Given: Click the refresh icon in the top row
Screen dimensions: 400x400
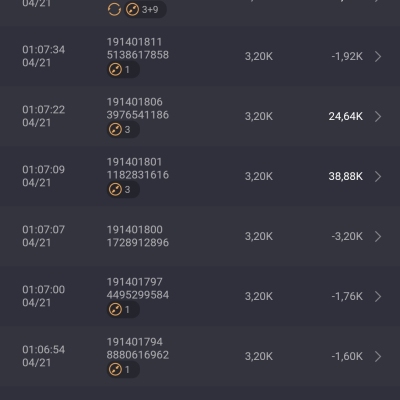Looking at the screenshot, I should pyautogui.click(x=114, y=9).
